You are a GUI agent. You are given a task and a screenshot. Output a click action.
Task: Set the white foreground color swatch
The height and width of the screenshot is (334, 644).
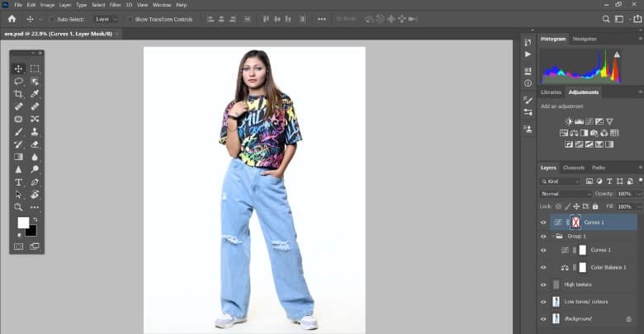click(22, 223)
